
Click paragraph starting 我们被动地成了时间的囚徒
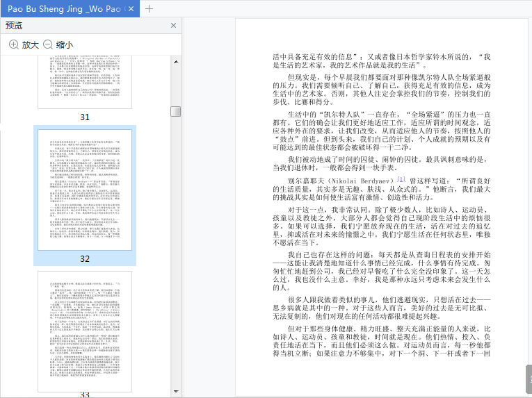coord(382,163)
